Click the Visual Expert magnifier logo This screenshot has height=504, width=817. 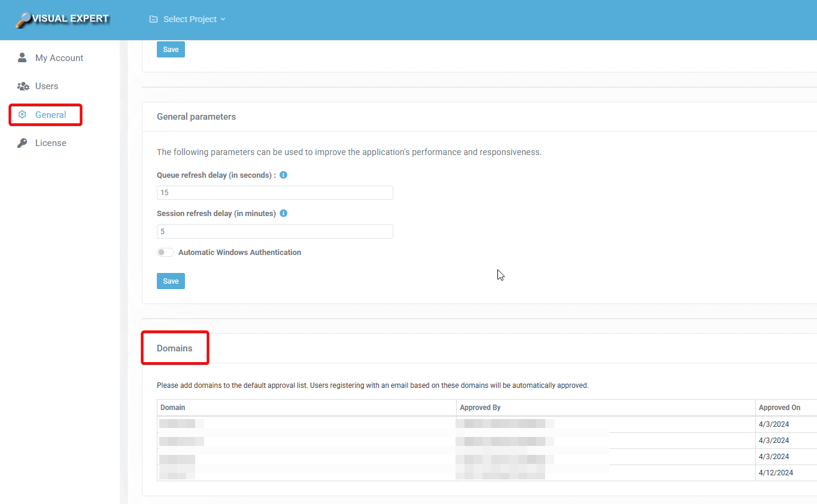coord(24,19)
